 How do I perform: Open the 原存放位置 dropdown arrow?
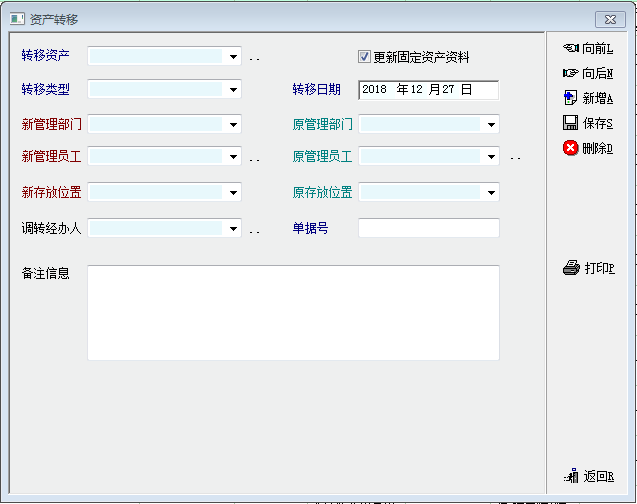[491, 192]
